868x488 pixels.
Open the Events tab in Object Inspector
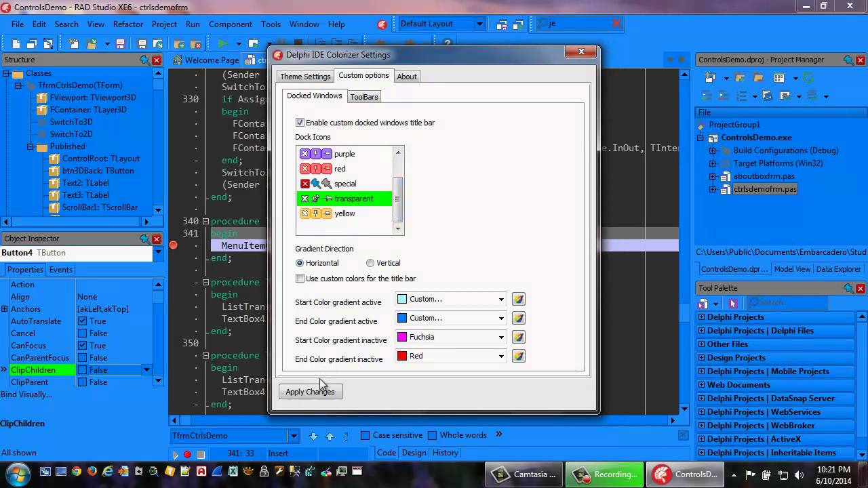[x=61, y=270]
